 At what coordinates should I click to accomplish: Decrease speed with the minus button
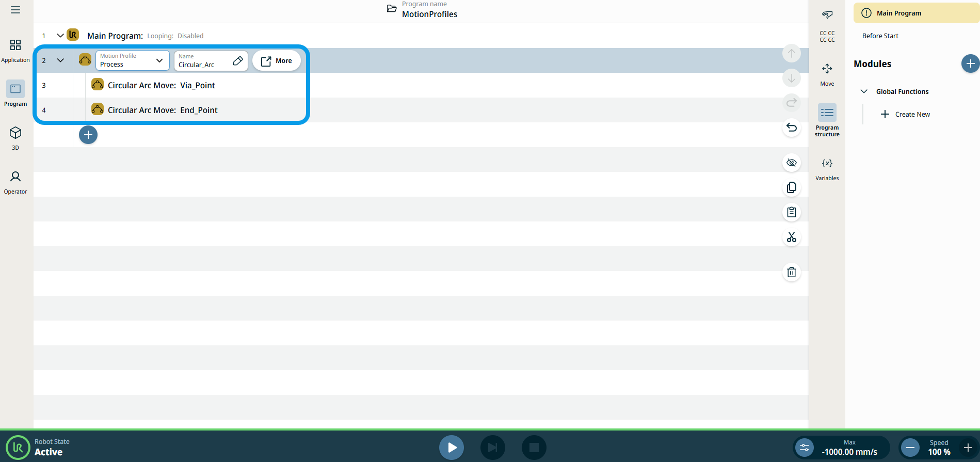pyautogui.click(x=910, y=448)
